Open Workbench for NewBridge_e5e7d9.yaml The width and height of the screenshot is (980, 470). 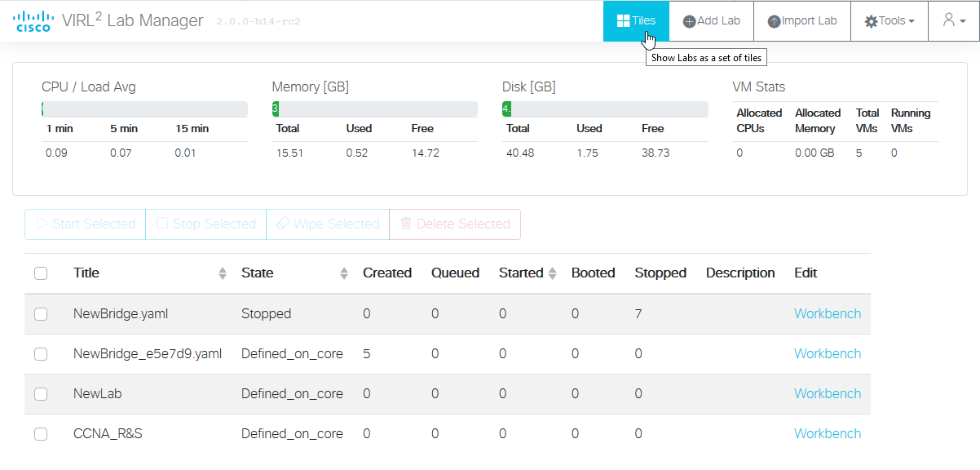(x=828, y=353)
